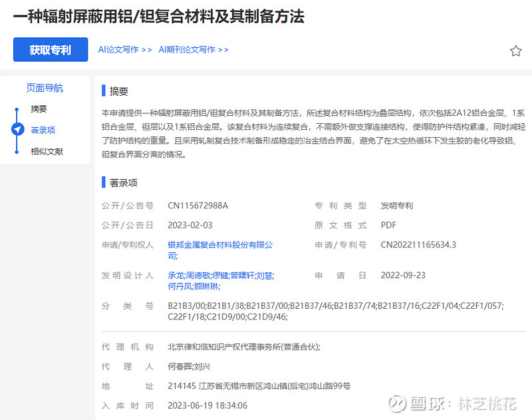This screenshot has height=420, width=532.
Task: Click the star icon to favorite this patent
Action: point(515,50)
